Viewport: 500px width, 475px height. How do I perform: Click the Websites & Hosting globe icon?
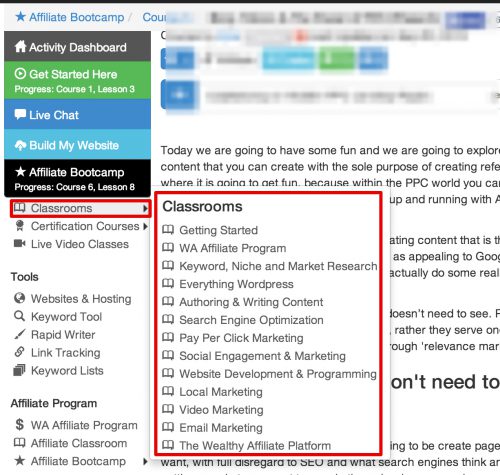pos(19,298)
